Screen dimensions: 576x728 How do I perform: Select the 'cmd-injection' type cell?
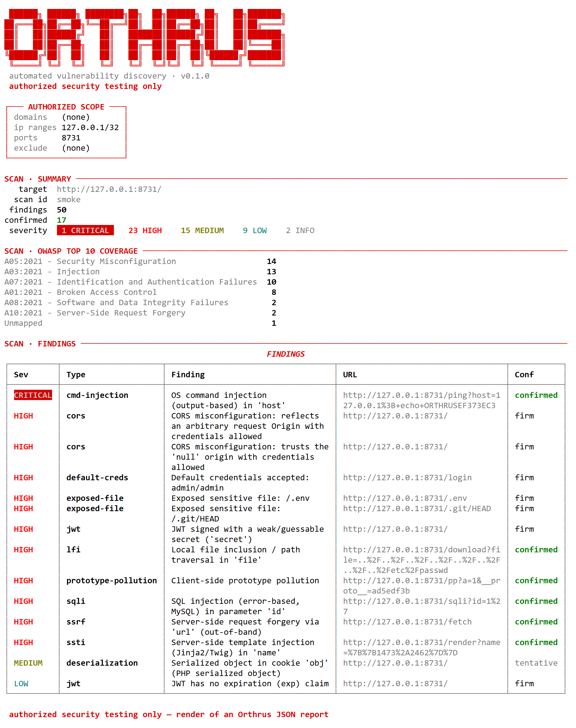[x=97, y=395]
